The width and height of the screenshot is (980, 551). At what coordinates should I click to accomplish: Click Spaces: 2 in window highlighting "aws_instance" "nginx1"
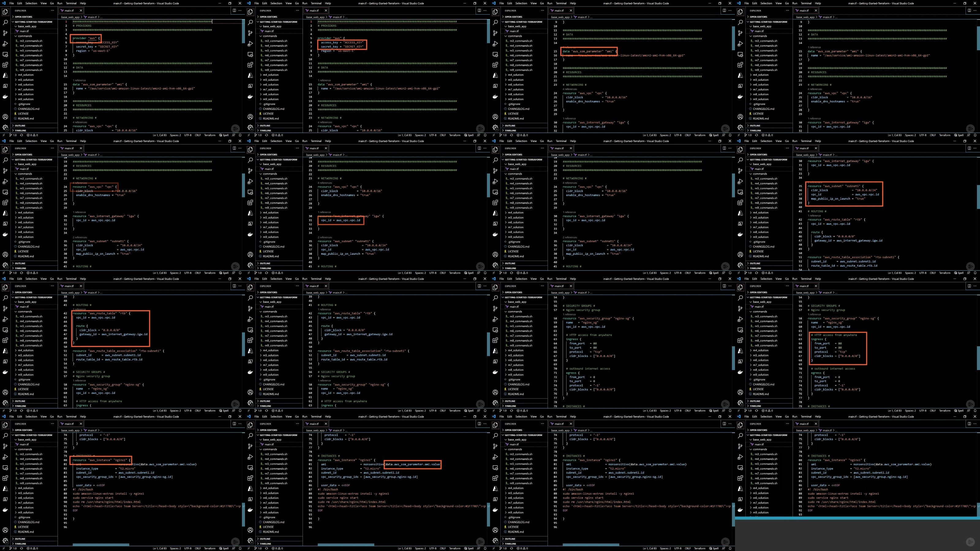click(175, 548)
